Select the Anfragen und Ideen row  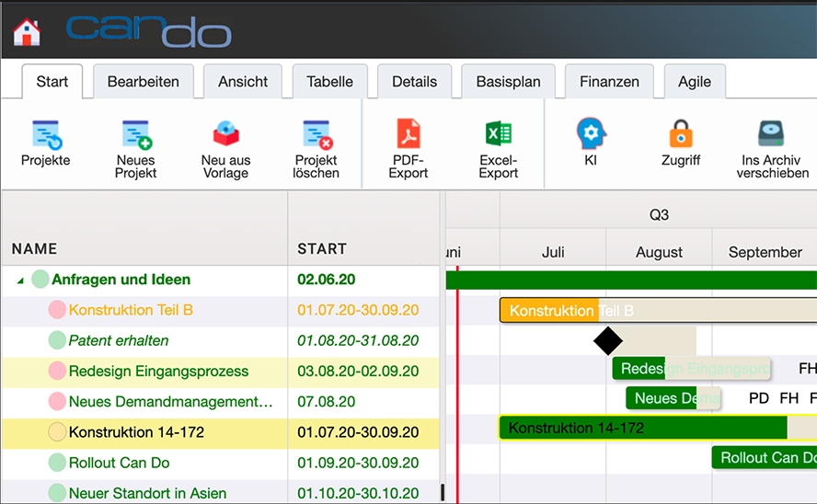click(221, 281)
